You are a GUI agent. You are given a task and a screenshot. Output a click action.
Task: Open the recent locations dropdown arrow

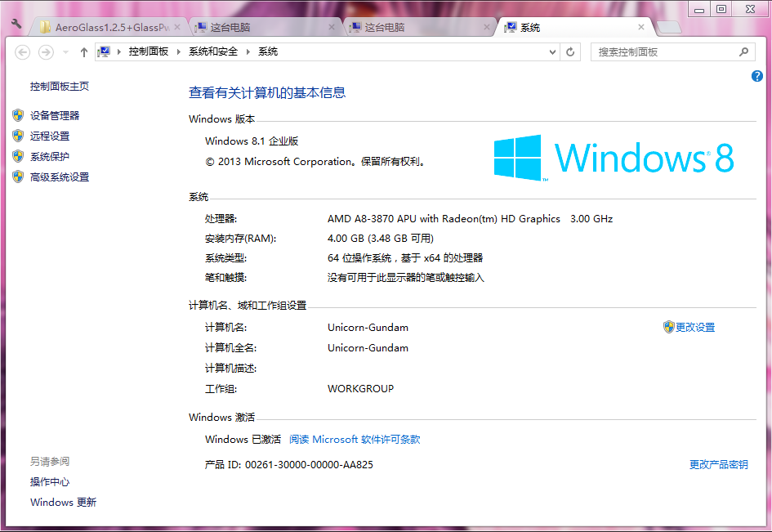click(65, 52)
